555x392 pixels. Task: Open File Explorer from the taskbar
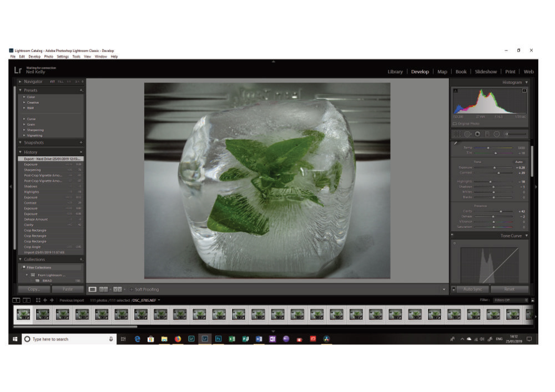tap(164, 339)
